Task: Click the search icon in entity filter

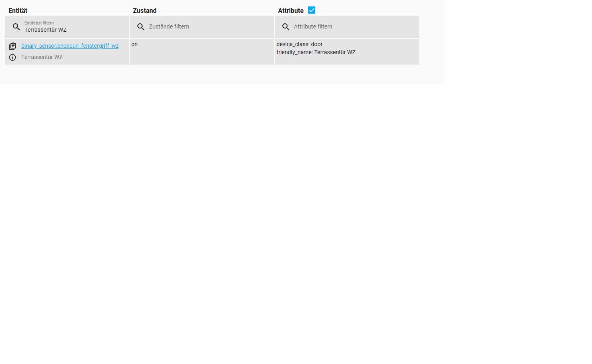Action: (16, 27)
